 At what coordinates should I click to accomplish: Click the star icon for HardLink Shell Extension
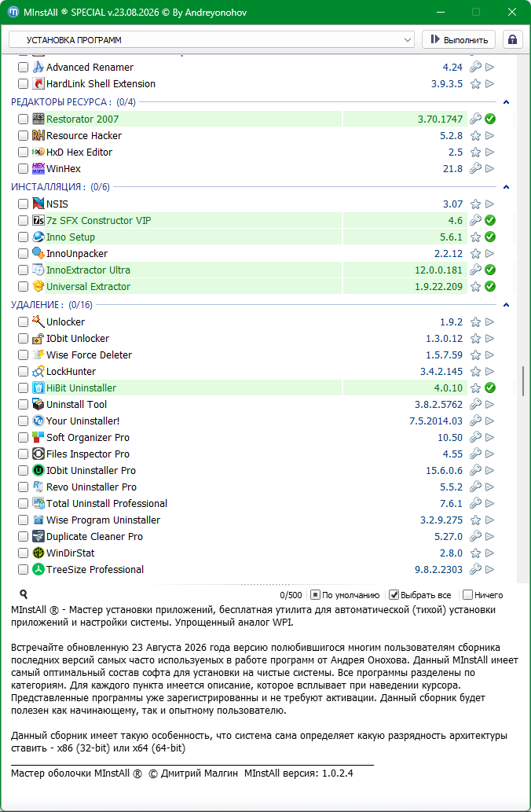(475, 84)
